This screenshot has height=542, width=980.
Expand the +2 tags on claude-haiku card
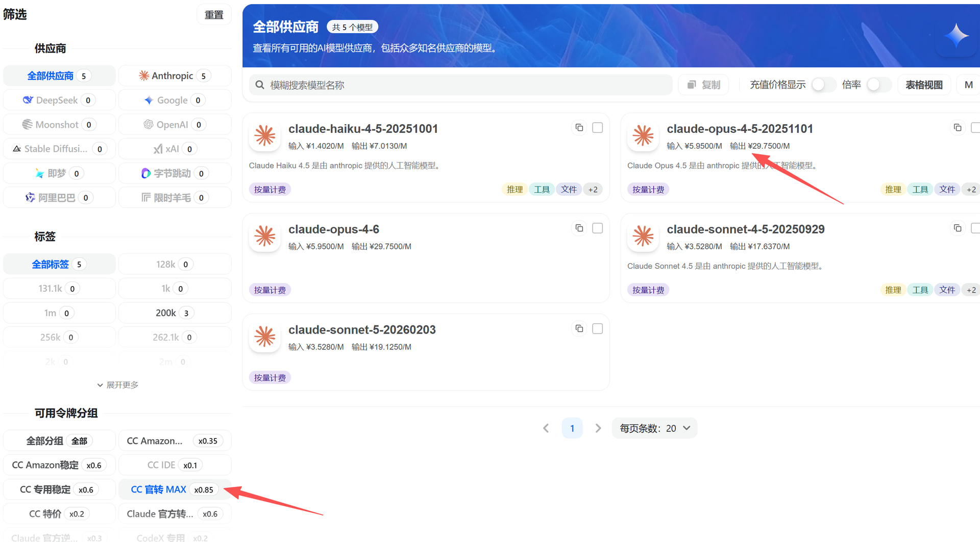coord(593,190)
